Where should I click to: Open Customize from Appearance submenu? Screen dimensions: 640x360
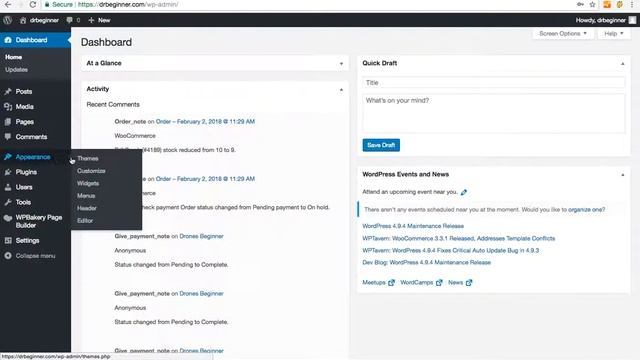point(91,171)
